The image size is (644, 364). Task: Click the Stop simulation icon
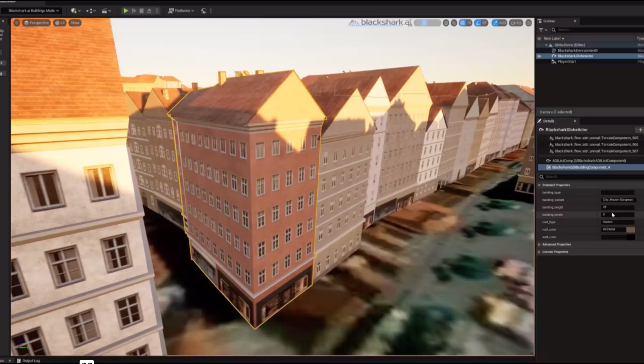(141, 11)
